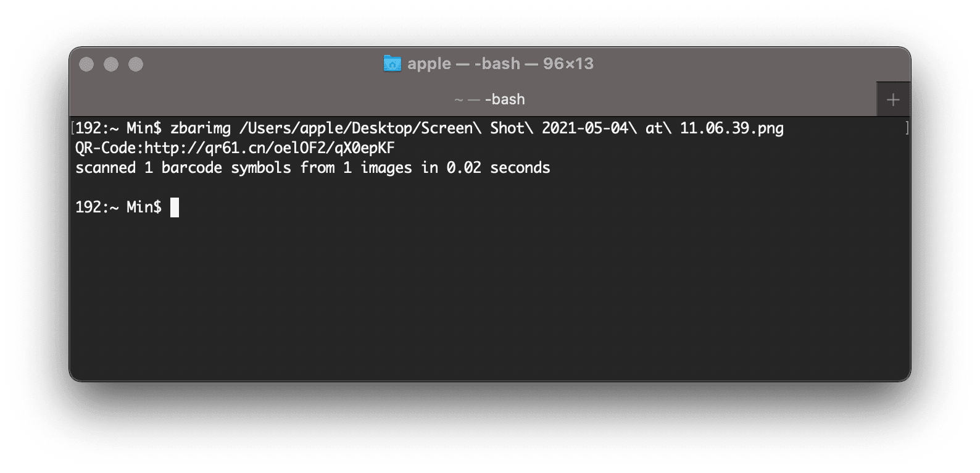Minimize the terminal window

[111, 64]
